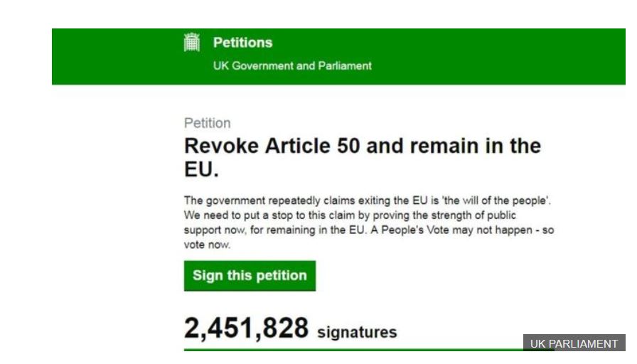Click the 'EU.' heading second line

click(201, 170)
